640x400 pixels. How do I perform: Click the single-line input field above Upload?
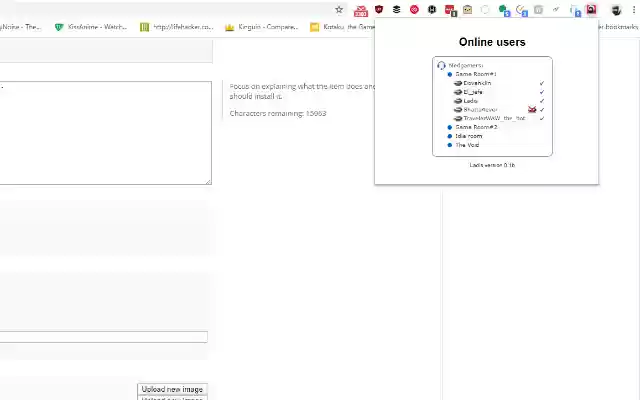point(104,337)
